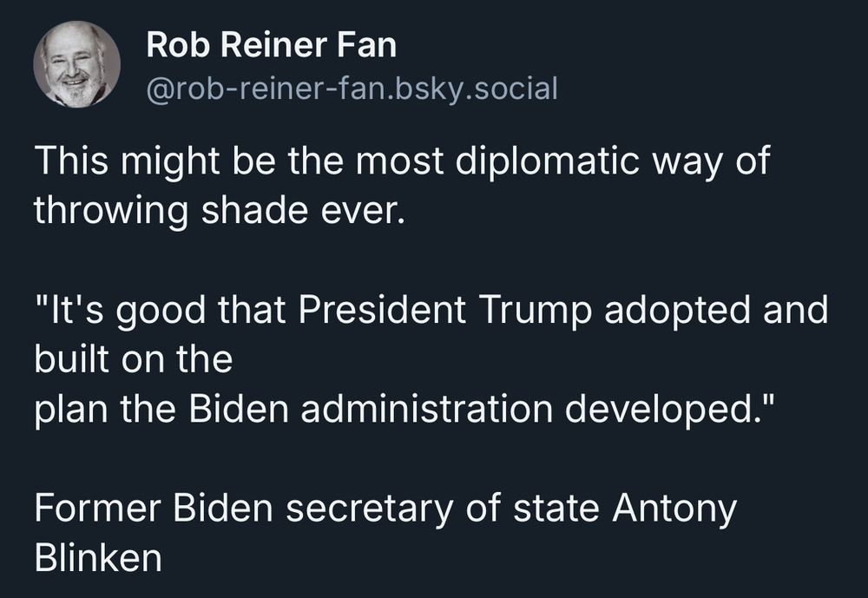Click the line 'throwing shade ever.'
Viewport: 868px width, 598px height.
(x=220, y=210)
